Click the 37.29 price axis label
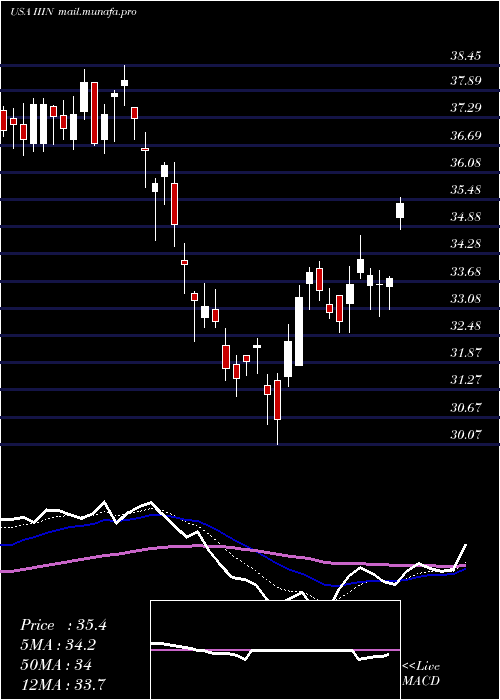This screenshot has width=500, height=700. click(x=466, y=108)
